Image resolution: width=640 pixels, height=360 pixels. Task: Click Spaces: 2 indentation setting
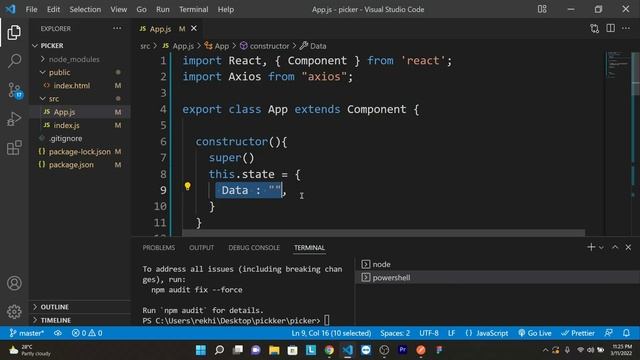(x=395, y=333)
